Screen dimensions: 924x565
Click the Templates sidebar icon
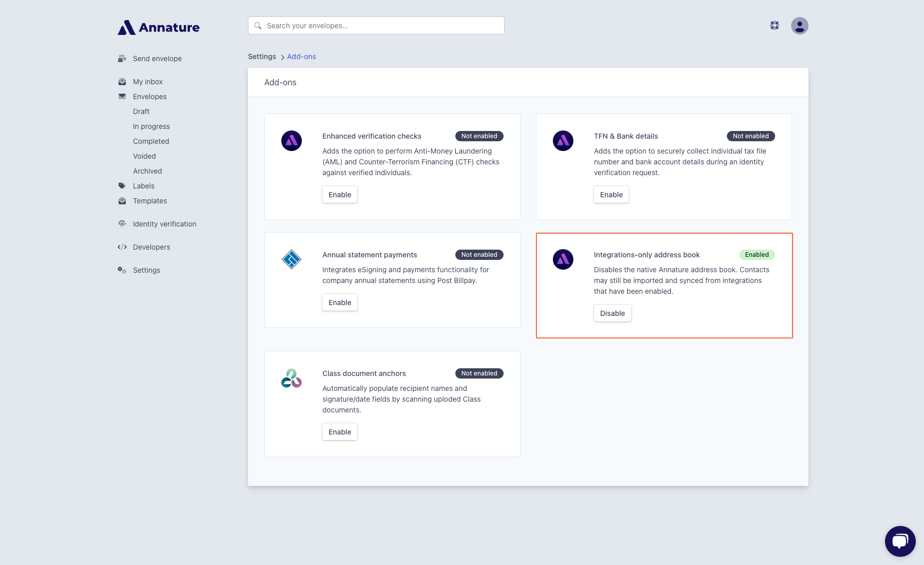point(122,201)
